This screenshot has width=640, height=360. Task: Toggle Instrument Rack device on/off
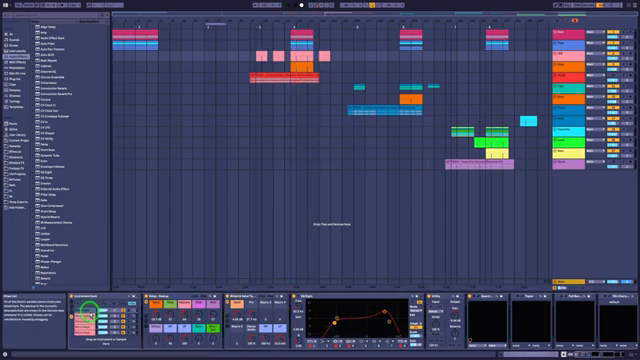pyautogui.click(x=71, y=296)
